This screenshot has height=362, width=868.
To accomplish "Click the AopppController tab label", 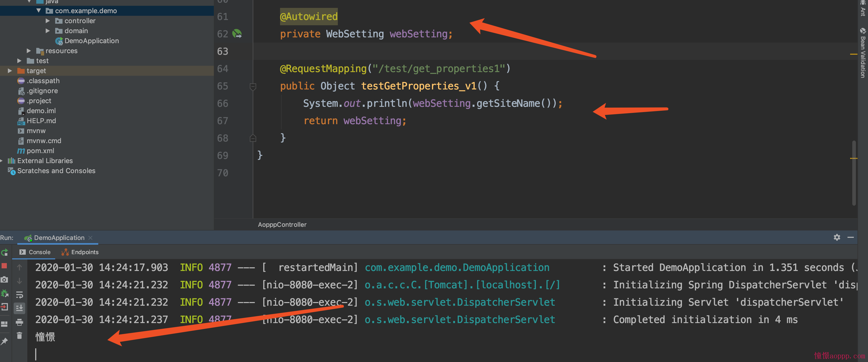I will pyautogui.click(x=282, y=224).
